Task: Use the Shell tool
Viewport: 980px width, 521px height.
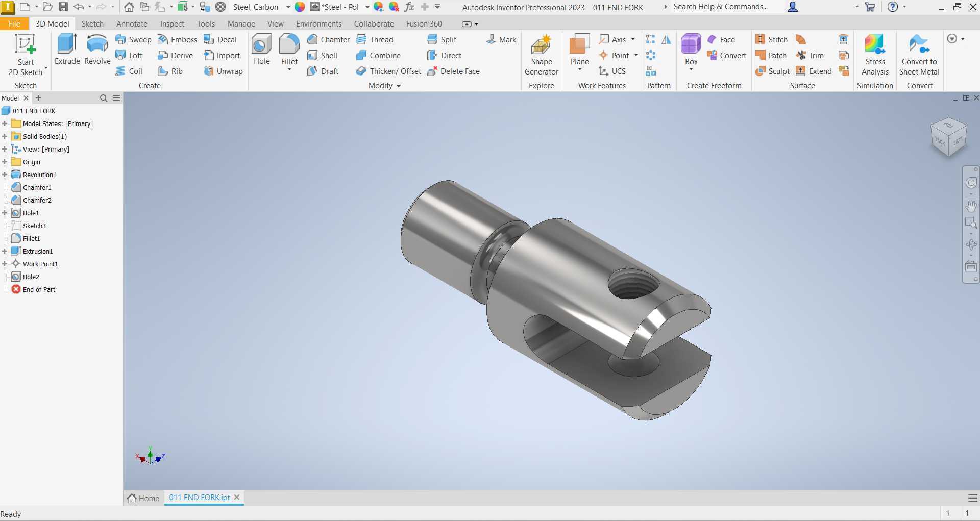Action: click(322, 55)
